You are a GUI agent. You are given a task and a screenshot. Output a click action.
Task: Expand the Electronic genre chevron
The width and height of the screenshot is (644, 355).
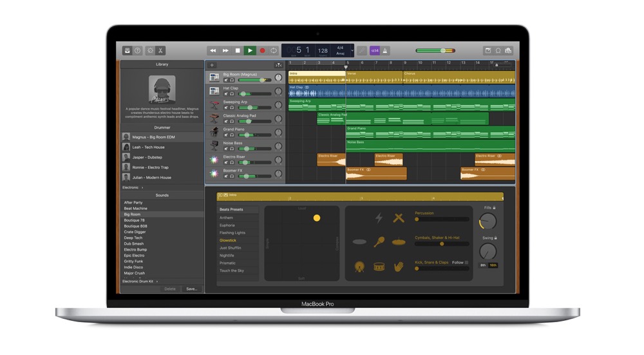pyautogui.click(x=142, y=187)
